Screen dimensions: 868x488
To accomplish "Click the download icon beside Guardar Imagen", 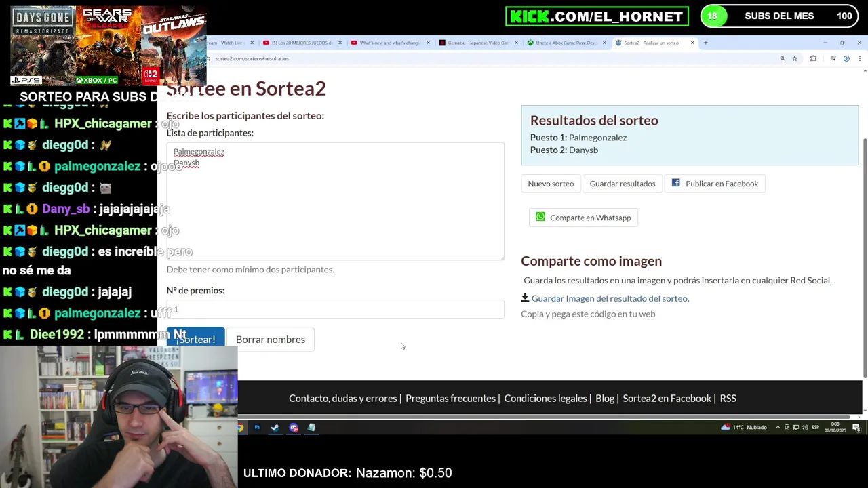I will (x=525, y=298).
